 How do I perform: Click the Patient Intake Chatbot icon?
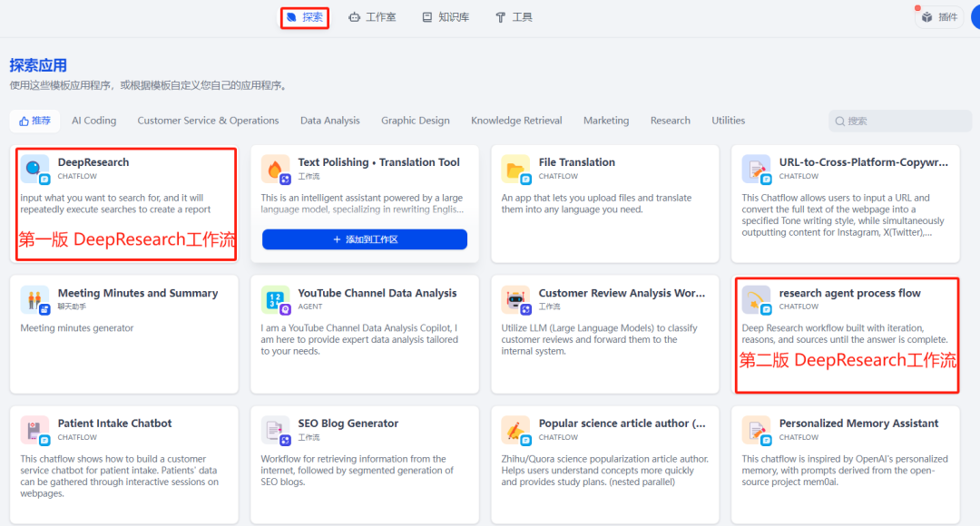[x=34, y=430]
